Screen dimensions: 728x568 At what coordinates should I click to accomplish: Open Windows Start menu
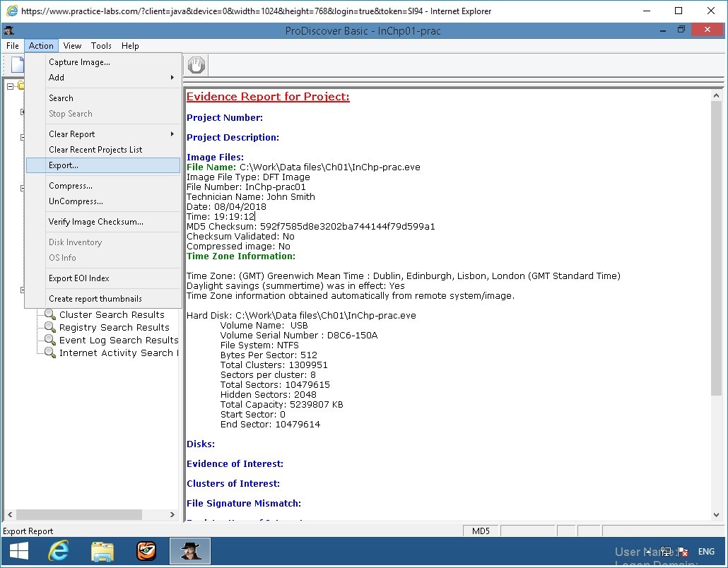tap(19, 551)
